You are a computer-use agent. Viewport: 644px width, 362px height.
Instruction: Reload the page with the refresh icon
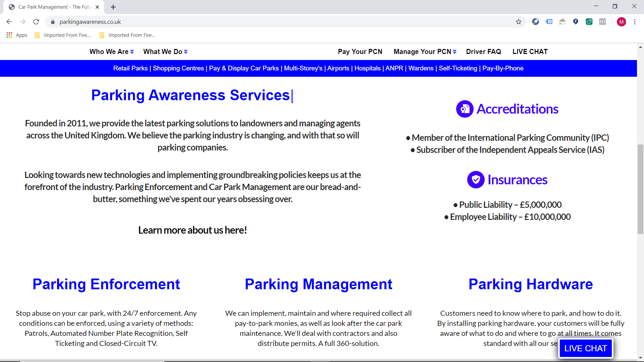[36, 22]
